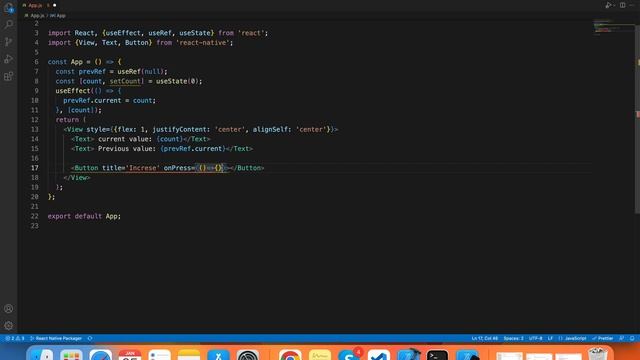Open Visual Studio Code from the Dock
Screen dimensions: 640x360
click(379, 354)
